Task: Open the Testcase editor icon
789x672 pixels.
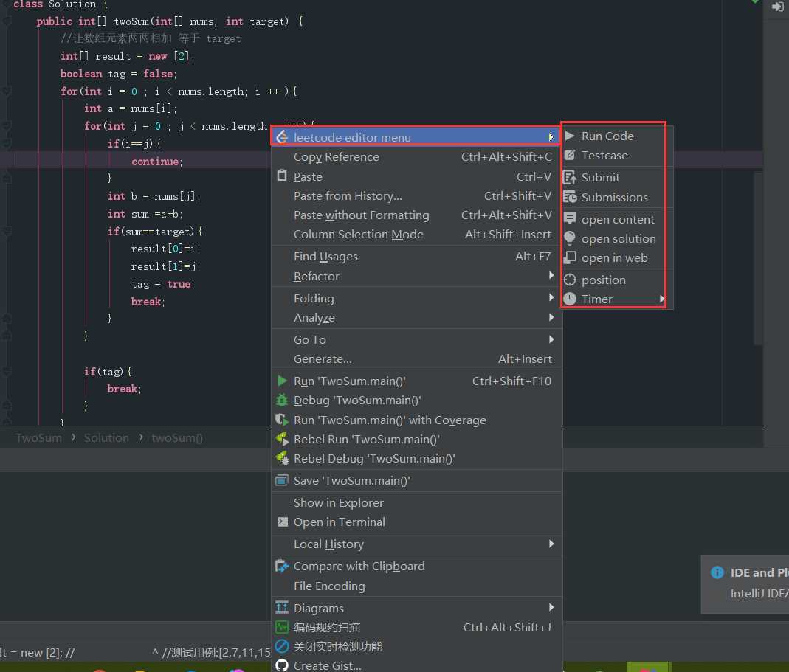Action: [x=570, y=155]
